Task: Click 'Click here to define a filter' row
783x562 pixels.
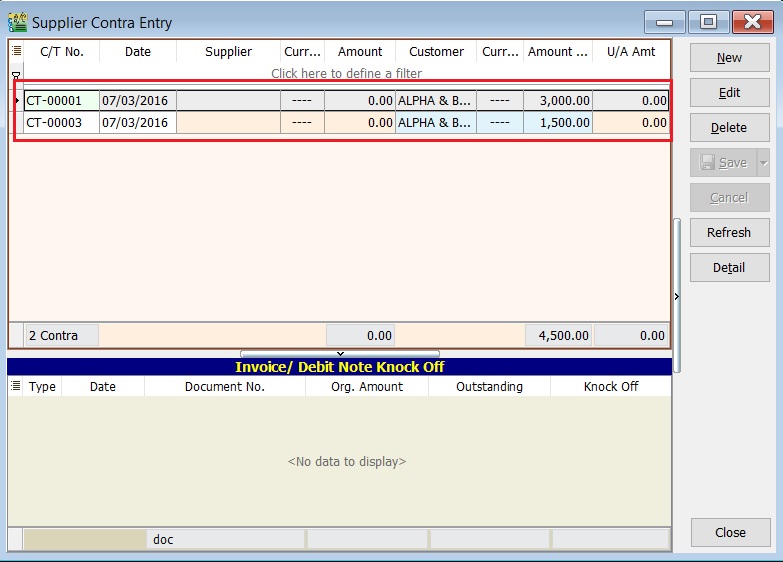Action: [x=346, y=74]
